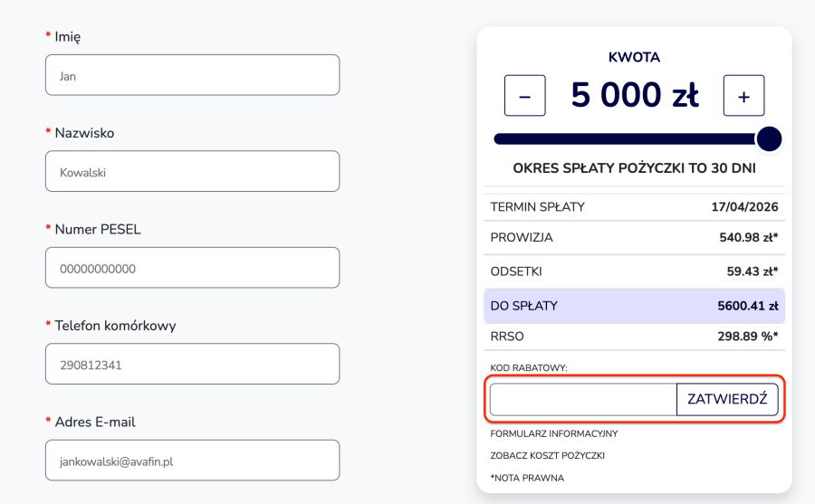The width and height of the screenshot is (815, 504).
Task: Select the Prowizja row
Action: pos(634,238)
